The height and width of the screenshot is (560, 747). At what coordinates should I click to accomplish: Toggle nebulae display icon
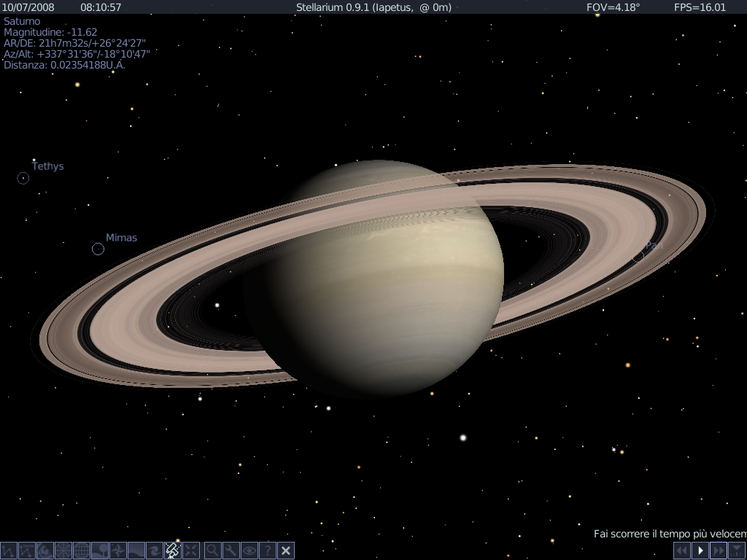[155, 551]
